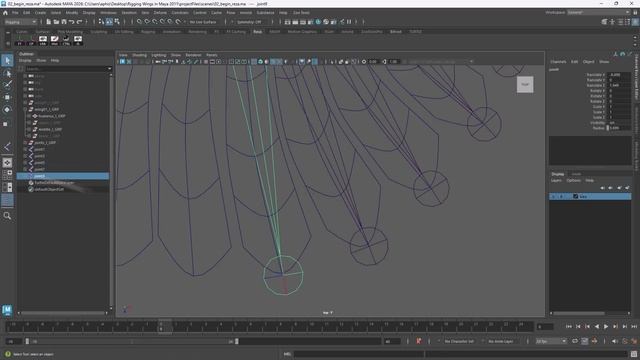Viewport: 640px width, 360px height.
Task: Toggle playback loop mode icon
Action: click(x=575, y=341)
